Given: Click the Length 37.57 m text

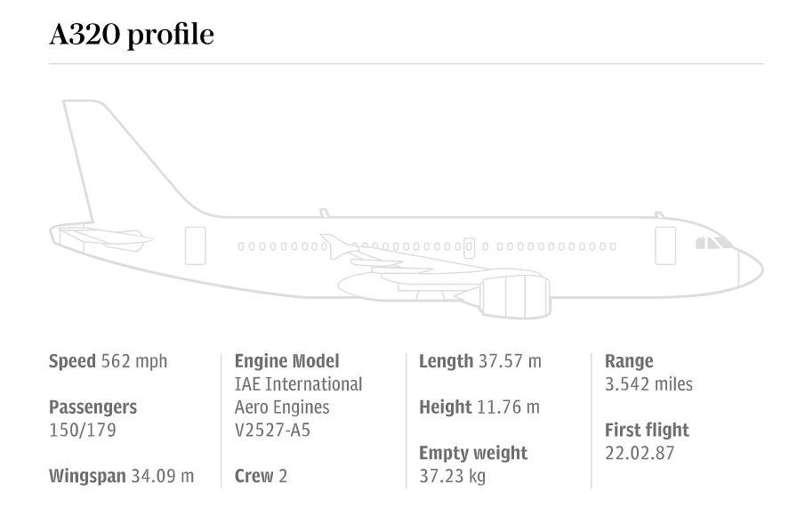Looking at the screenshot, I should coord(479,361).
